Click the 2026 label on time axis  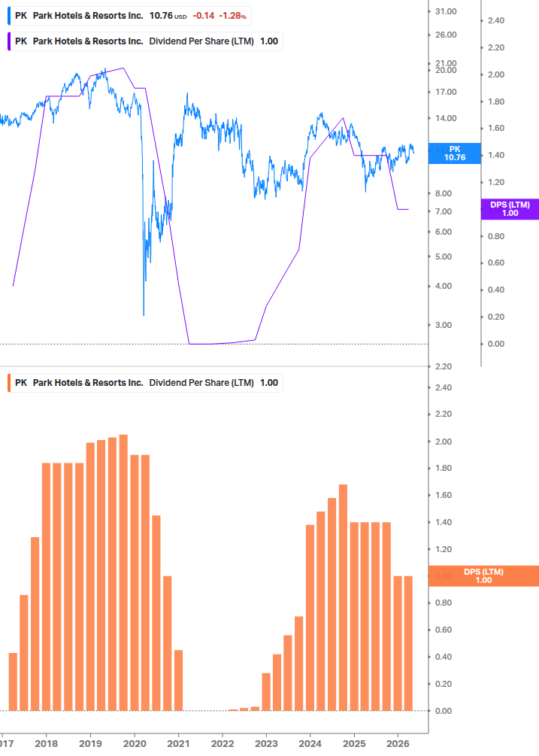[x=398, y=744]
